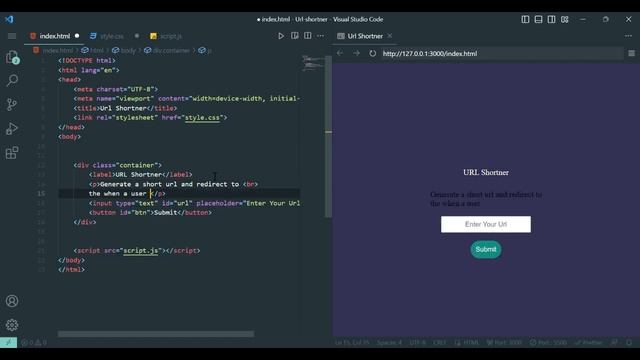The width and height of the screenshot is (640, 360).
Task: Open the Manage gear icon
Action: pyautogui.click(x=12, y=325)
